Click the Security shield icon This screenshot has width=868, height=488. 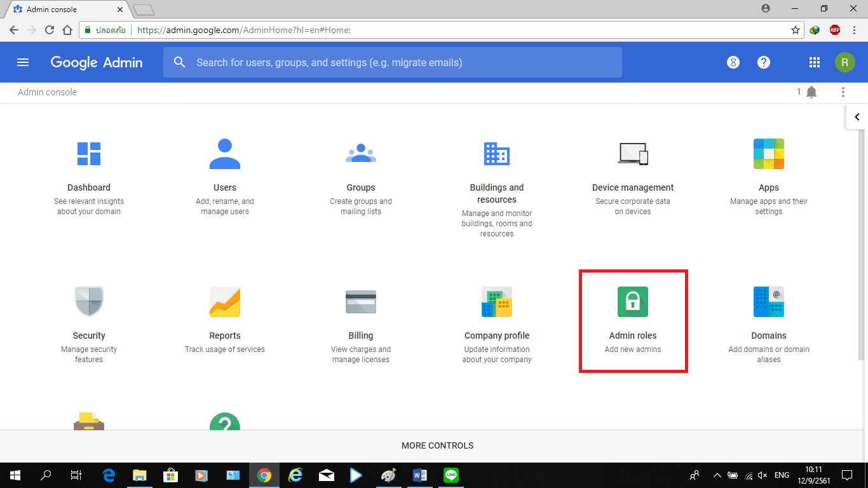click(89, 302)
